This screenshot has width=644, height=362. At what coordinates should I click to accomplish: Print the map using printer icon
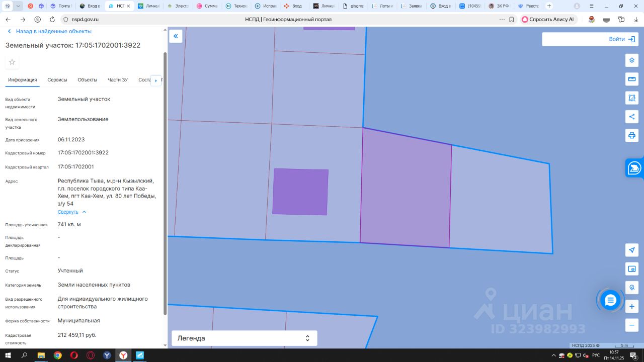(632, 135)
